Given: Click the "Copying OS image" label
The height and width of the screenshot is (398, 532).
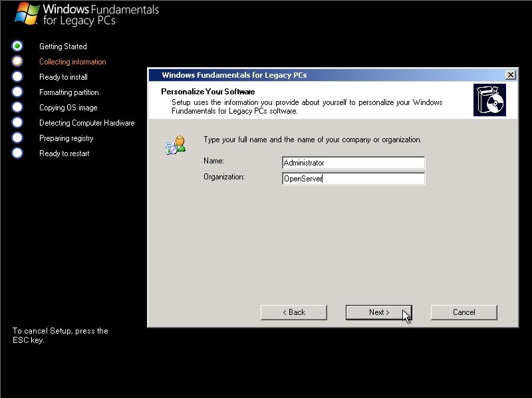Looking at the screenshot, I should (x=68, y=108).
